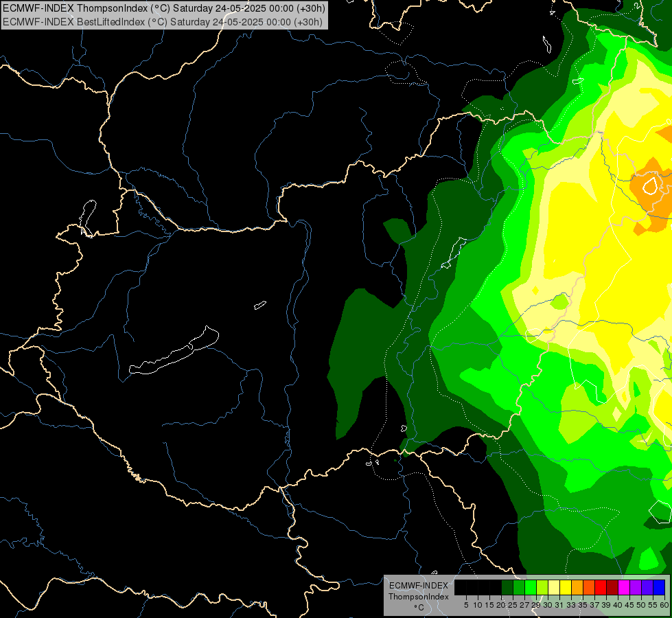The height and width of the screenshot is (618, 672).
Task: Click the legend tick value "5"
Action: pyautogui.click(x=466, y=605)
